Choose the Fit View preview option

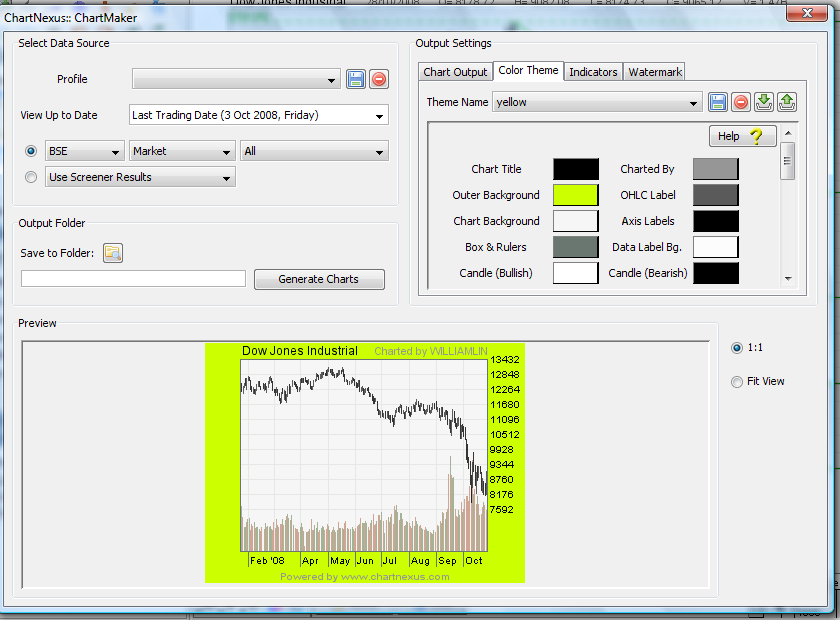(737, 381)
